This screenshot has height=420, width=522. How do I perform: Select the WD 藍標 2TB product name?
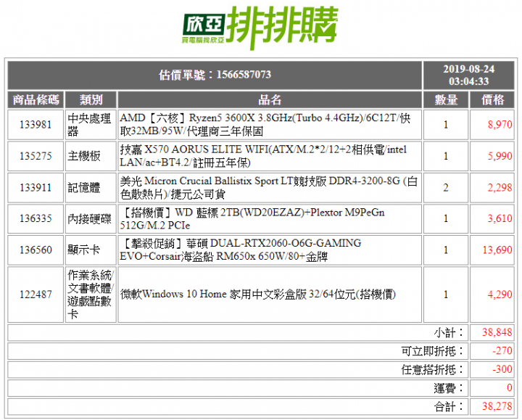[252, 218]
